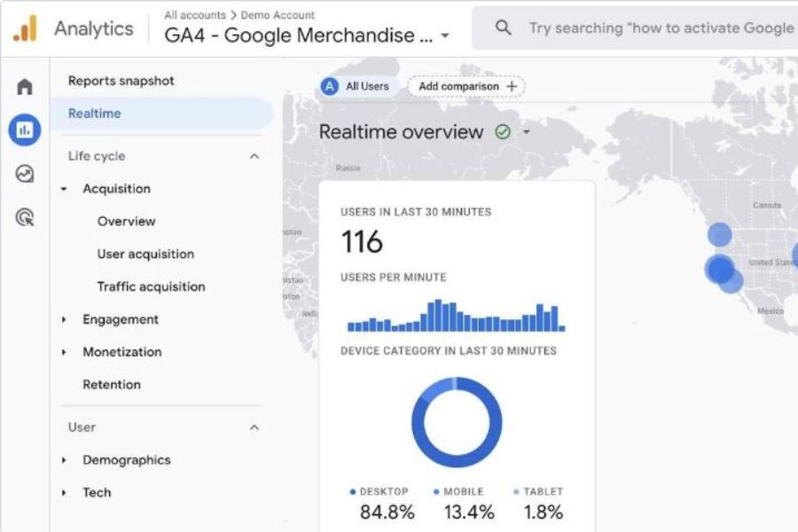Click the largest dark blue map bubble
Screen dimensions: 798x532
(719, 269)
